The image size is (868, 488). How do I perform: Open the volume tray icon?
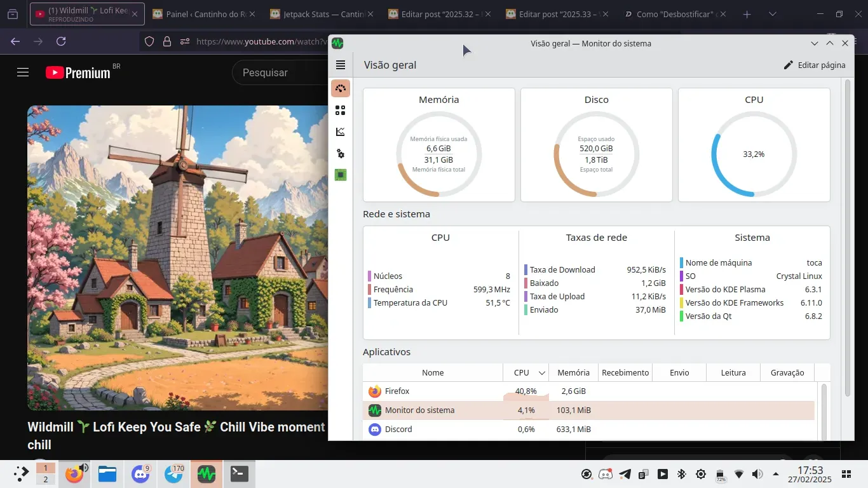757,474
